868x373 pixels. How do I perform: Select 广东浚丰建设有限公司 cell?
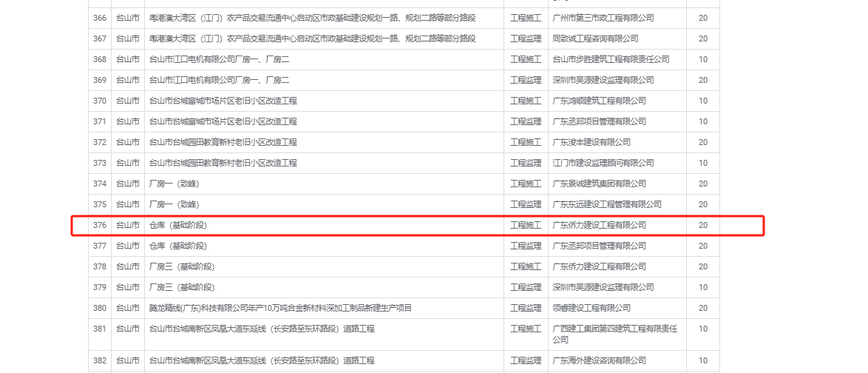coord(591,142)
